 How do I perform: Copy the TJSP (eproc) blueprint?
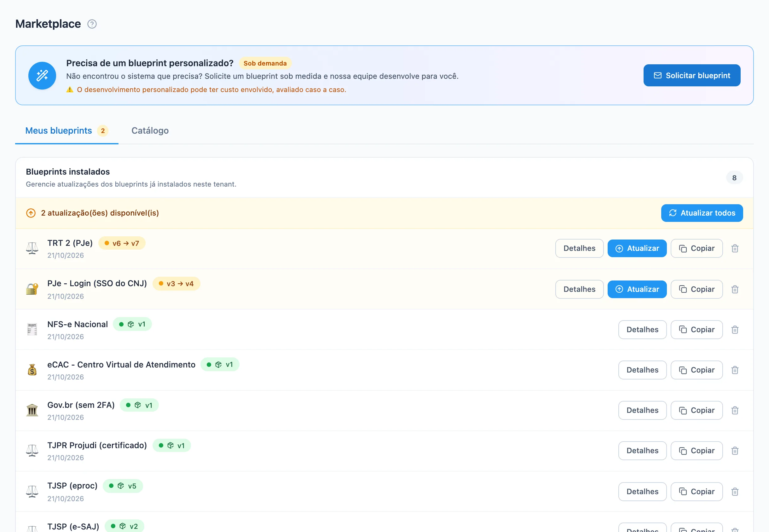(696, 491)
